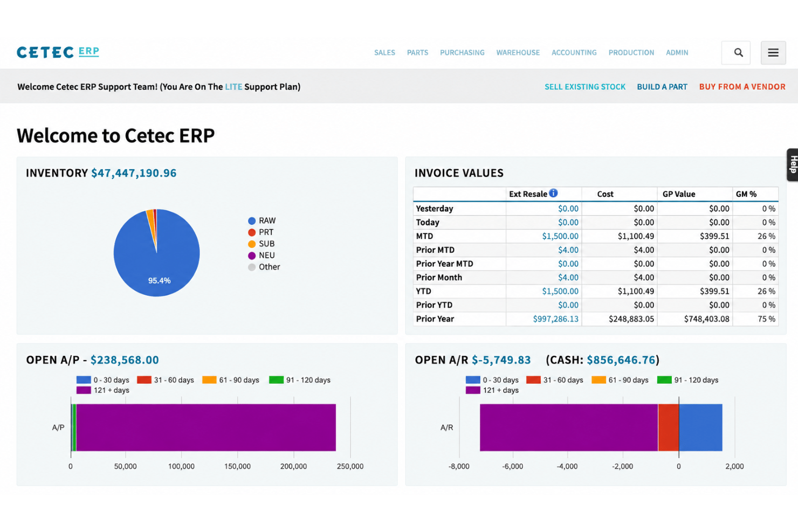Open the cash balance $856,646.76

(621, 360)
